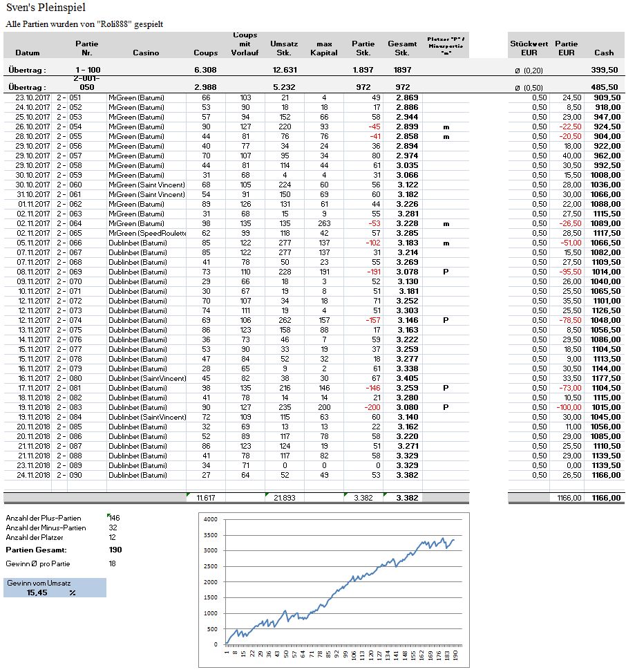The image size is (626, 672).
Task: Click the green error indicator on cell 146
Action: pos(109,514)
